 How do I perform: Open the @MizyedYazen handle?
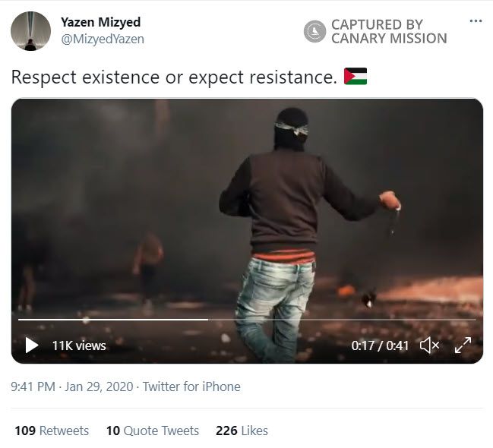tap(103, 39)
